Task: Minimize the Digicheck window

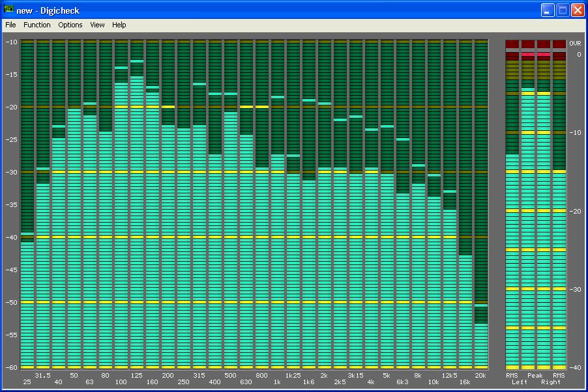Action: 548,10
